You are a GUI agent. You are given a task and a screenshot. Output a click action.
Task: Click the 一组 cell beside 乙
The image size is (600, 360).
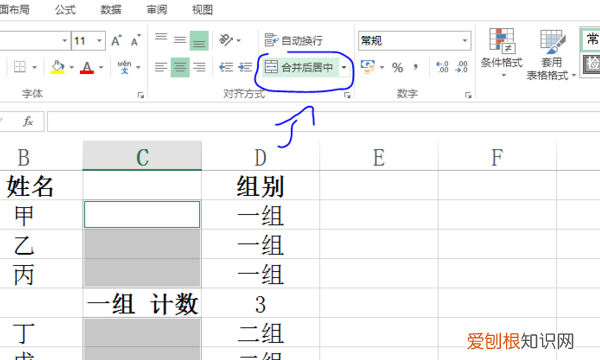[261, 244]
